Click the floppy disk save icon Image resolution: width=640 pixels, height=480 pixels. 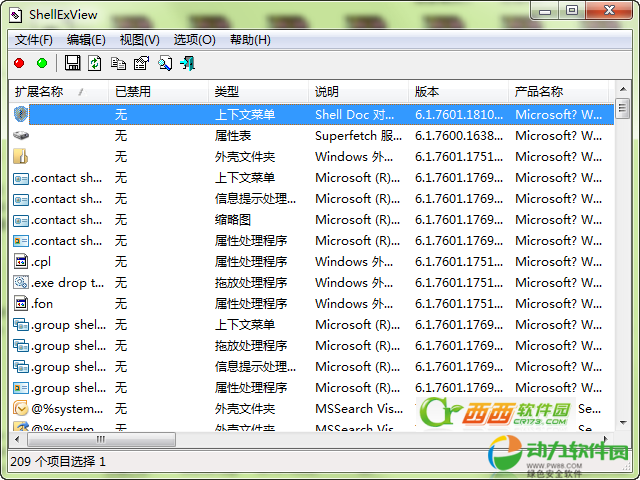pos(73,64)
